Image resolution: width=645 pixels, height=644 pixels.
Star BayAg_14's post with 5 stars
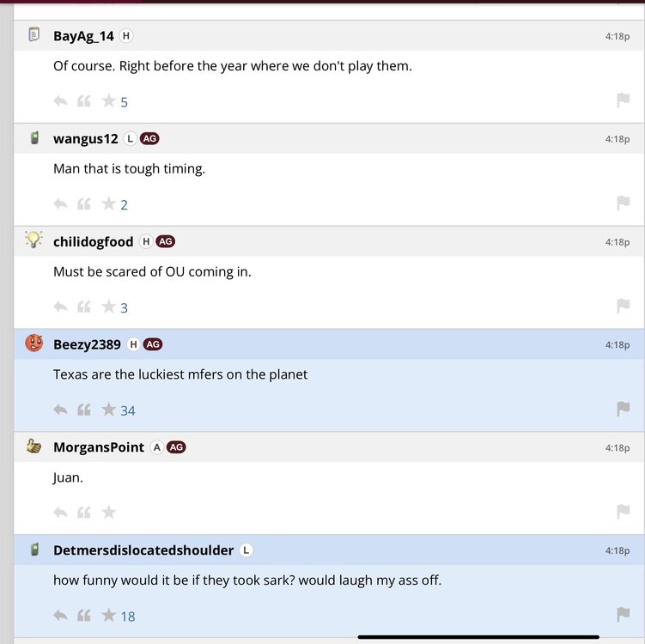[108, 101]
